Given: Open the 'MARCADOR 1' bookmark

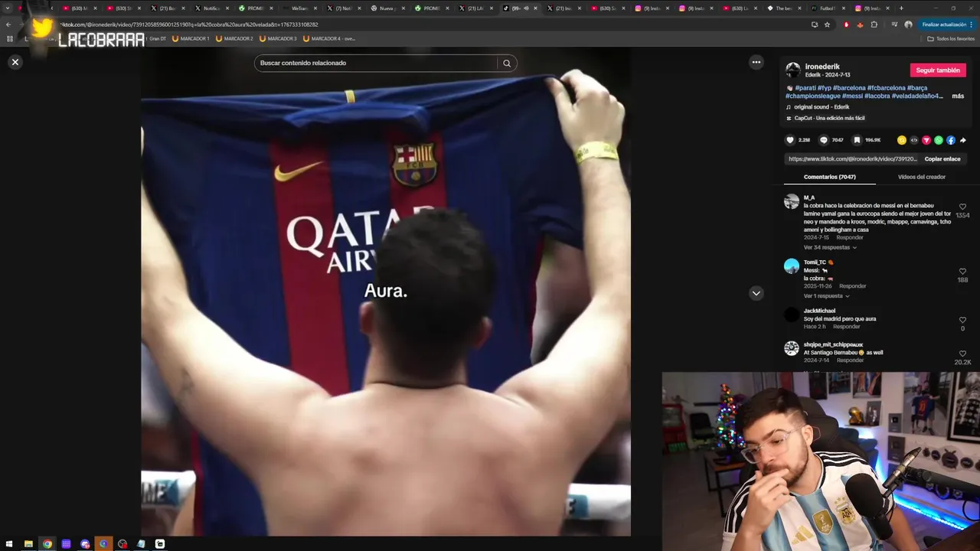Looking at the screenshot, I should tap(191, 38).
